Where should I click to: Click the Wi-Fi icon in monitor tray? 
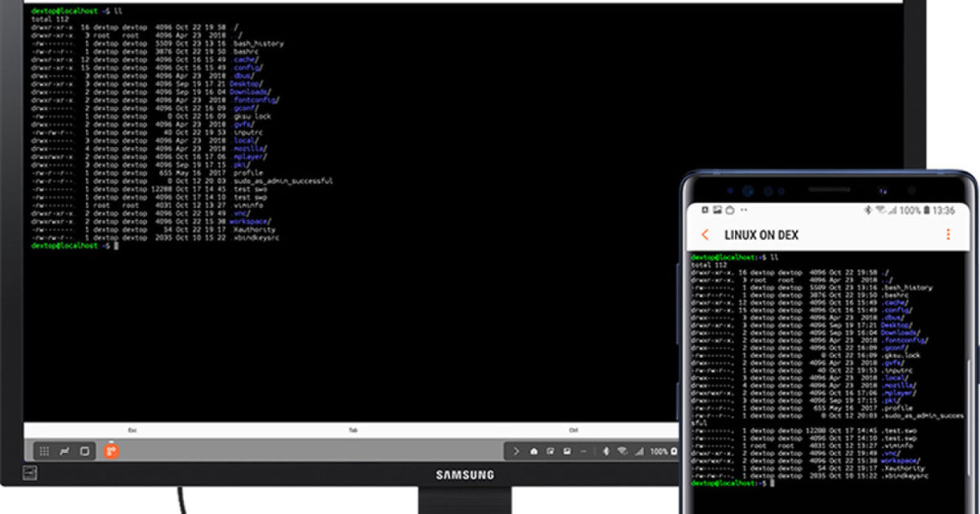[x=621, y=451]
